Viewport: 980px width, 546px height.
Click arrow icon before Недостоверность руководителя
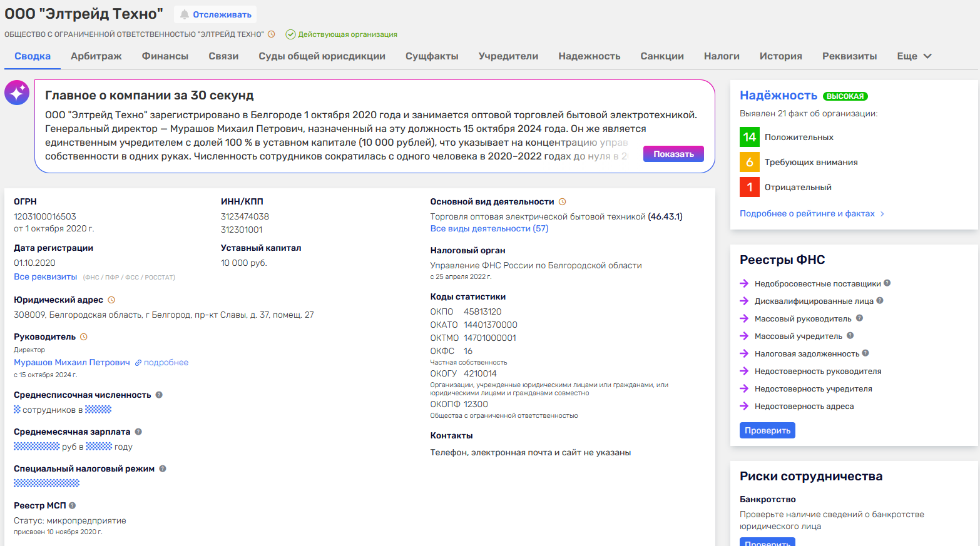click(x=744, y=371)
